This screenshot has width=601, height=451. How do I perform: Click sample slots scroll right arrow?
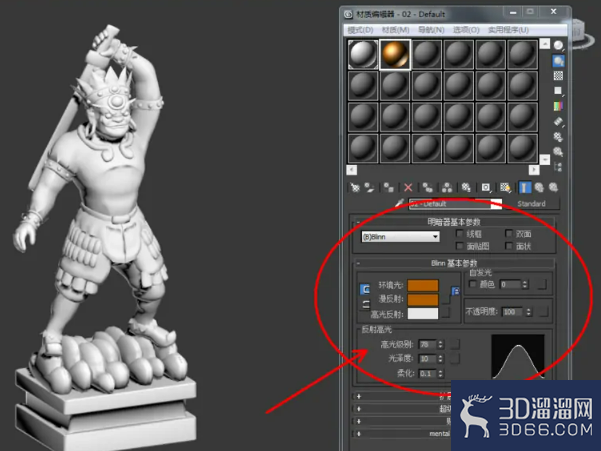tap(534, 170)
